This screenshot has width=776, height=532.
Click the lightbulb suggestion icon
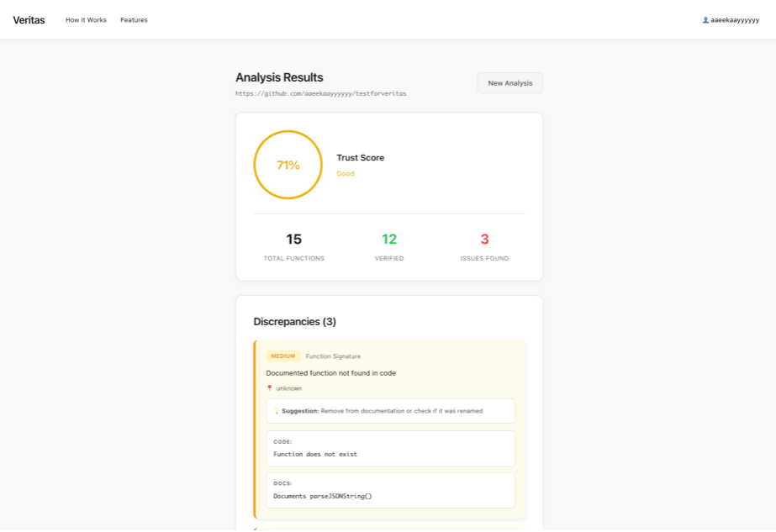pyautogui.click(x=277, y=411)
